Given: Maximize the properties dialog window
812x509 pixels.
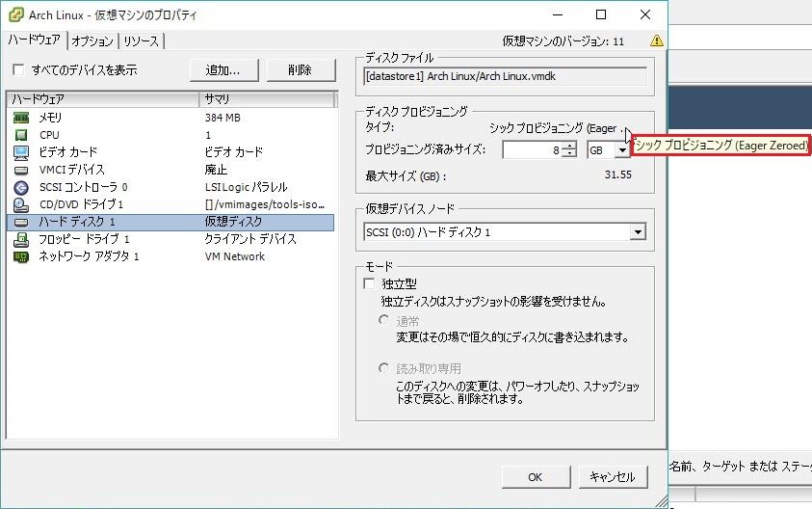Looking at the screenshot, I should 601,14.
